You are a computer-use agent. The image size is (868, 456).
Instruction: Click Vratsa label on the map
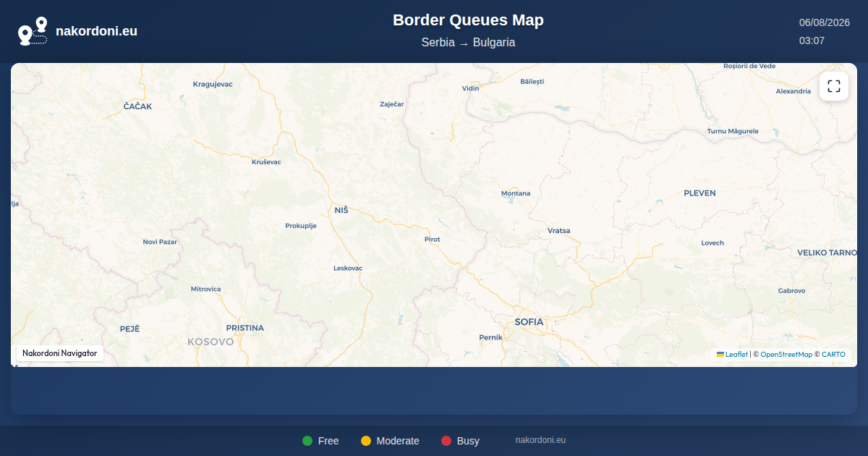559,231
